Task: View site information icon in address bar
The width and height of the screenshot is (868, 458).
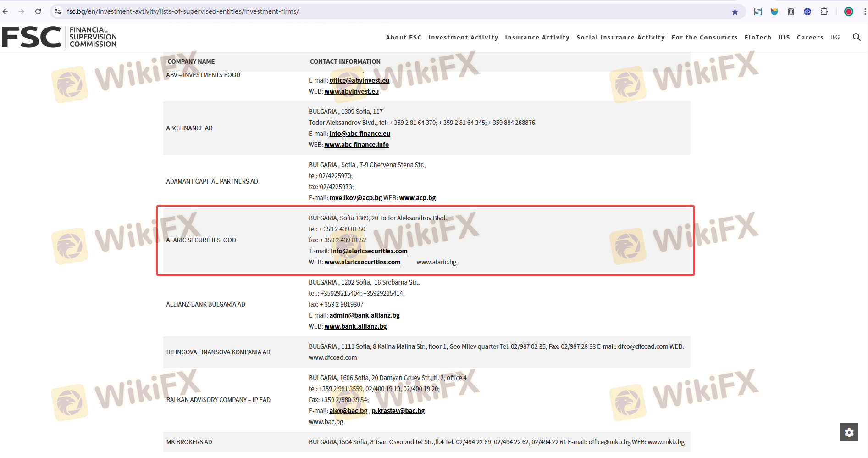Action: [x=58, y=11]
